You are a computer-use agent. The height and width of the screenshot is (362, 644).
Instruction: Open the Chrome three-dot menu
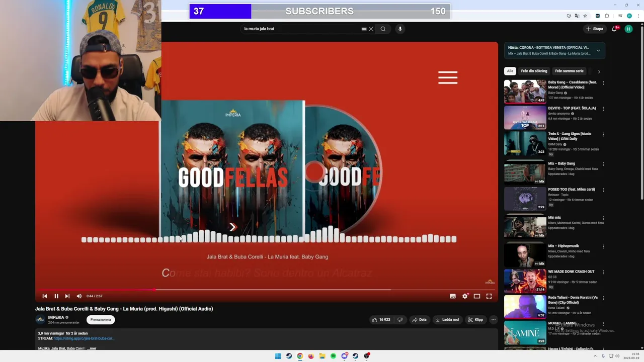tap(638, 16)
